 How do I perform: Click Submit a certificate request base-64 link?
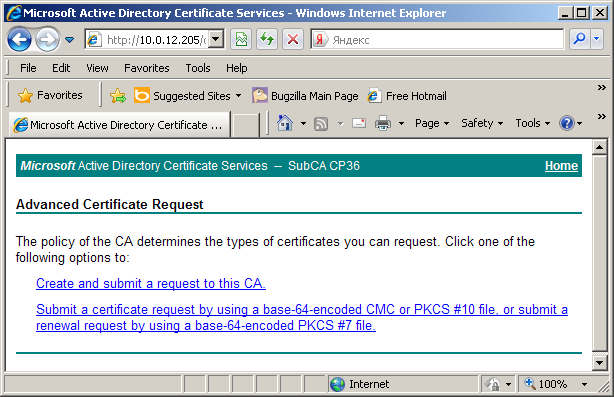[302, 318]
